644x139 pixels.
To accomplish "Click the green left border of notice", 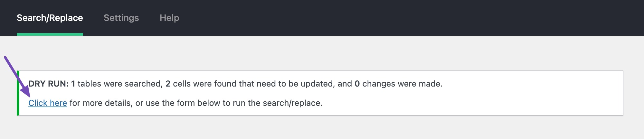I will coord(18,93).
